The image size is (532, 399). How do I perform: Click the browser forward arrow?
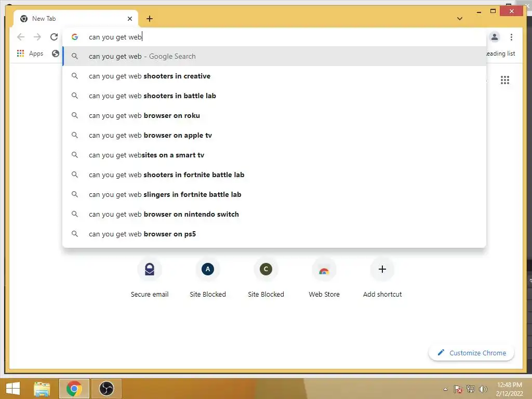pos(37,37)
